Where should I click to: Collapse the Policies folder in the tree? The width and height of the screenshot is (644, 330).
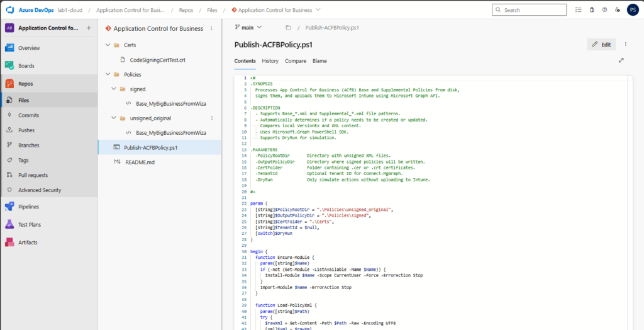(108, 74)
